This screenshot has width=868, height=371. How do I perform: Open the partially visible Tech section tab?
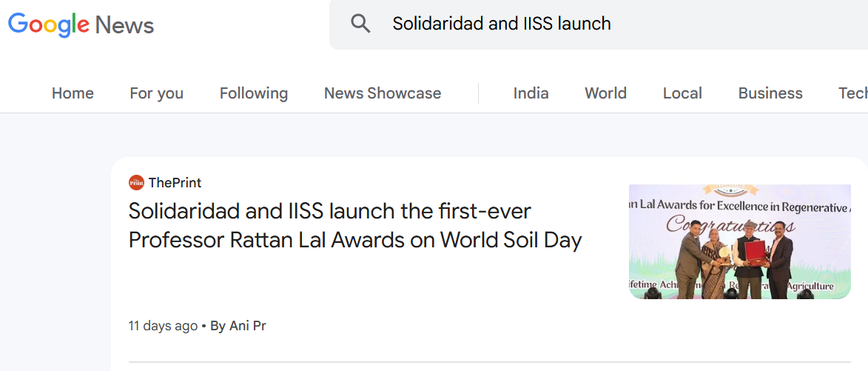[852, 93]
